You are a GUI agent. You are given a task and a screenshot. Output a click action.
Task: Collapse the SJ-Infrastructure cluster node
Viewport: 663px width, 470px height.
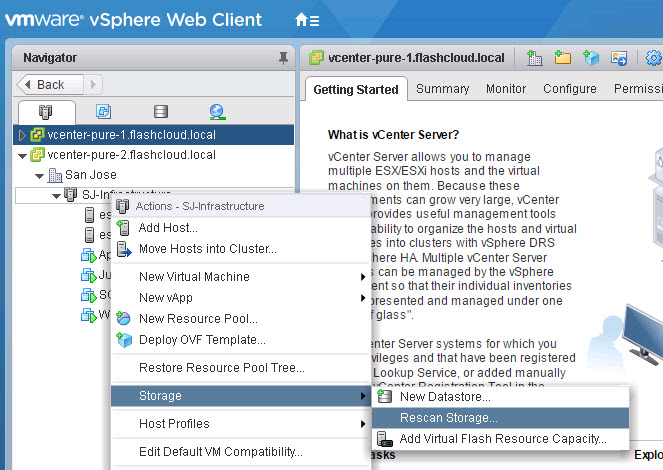click(56, 196)
